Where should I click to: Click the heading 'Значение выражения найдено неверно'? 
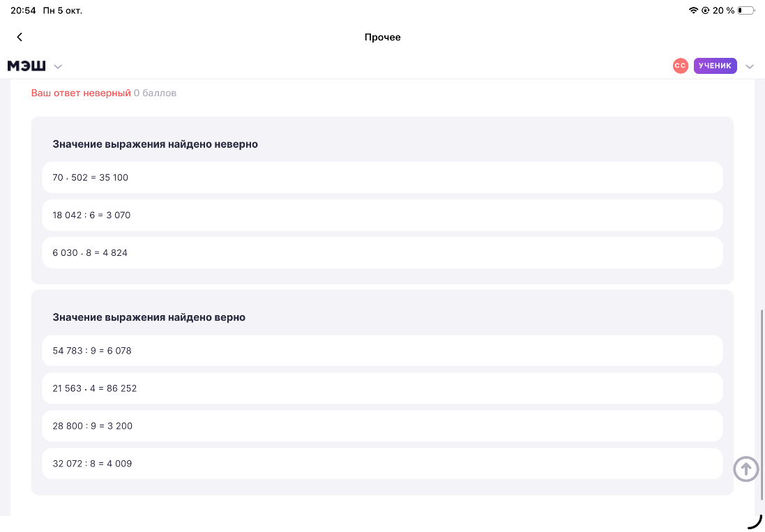coord(155,144)
